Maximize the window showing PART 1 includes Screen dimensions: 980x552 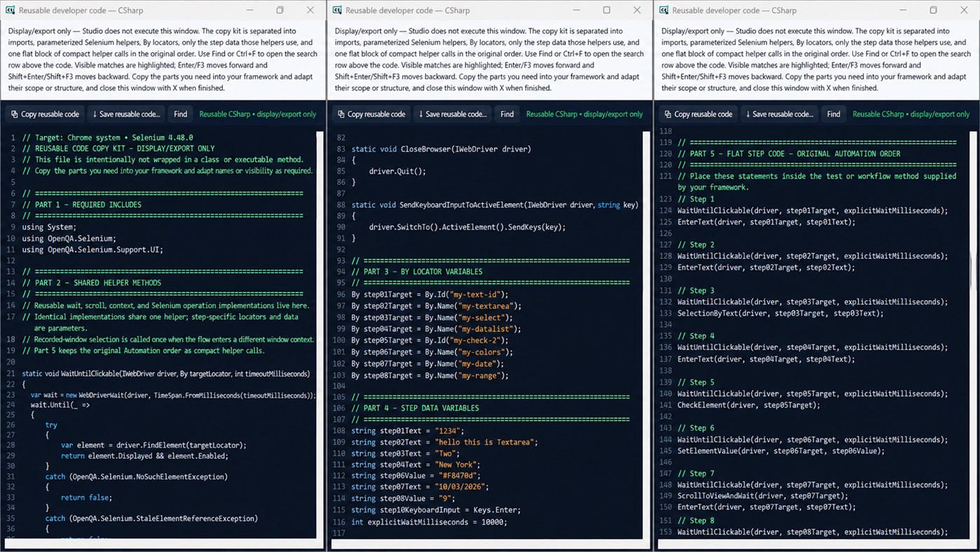click(x=280, y=11)
